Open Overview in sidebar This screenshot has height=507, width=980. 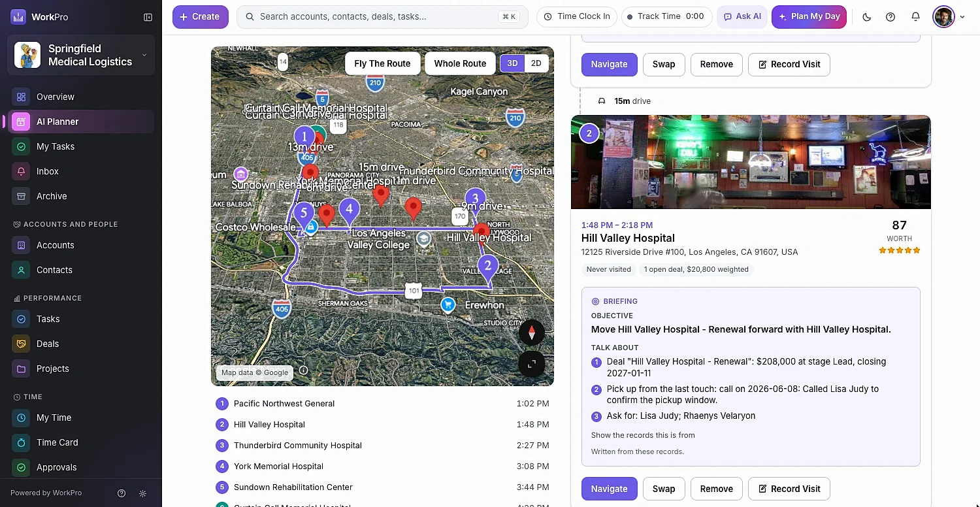(81, 97)
